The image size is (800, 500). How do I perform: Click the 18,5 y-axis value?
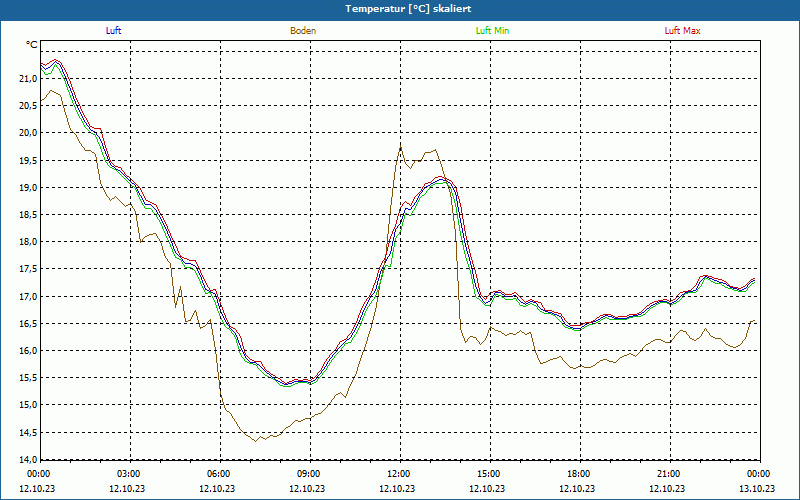point(28,215)
